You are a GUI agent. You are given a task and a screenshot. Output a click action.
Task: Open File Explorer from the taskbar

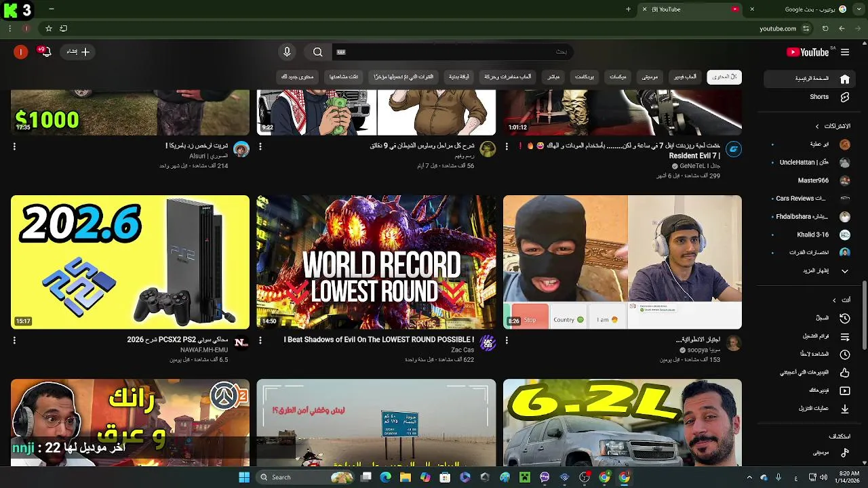406,477
